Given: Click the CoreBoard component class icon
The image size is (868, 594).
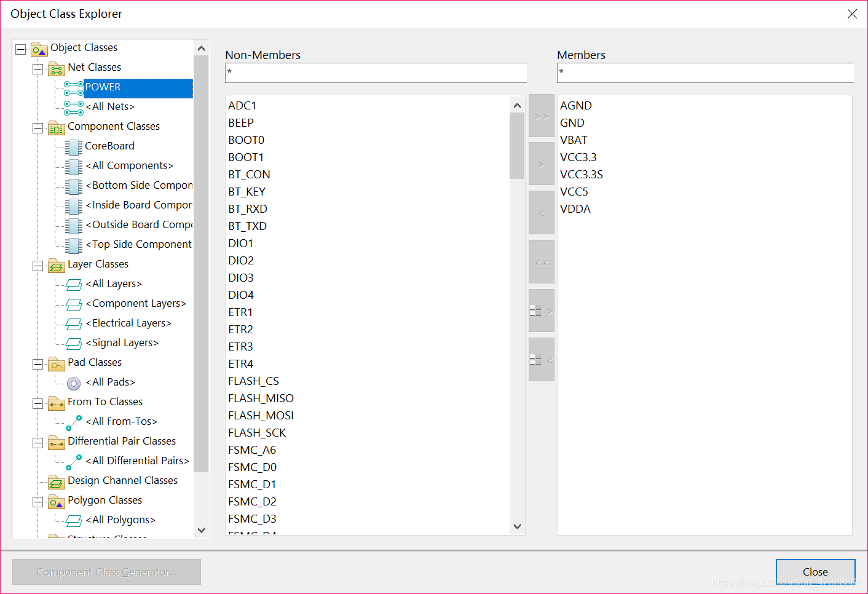Looking at the screenshot, I should point(73,147).
